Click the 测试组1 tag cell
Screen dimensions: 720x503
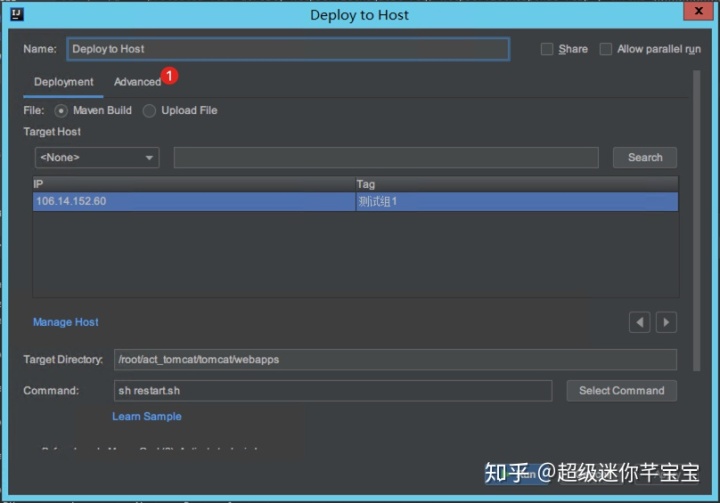click(x=517, y=202)
